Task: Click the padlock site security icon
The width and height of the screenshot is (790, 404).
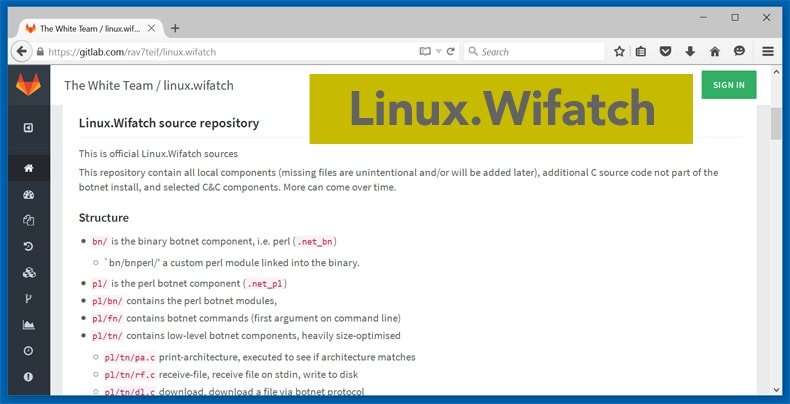Action: tap(41, 52)
